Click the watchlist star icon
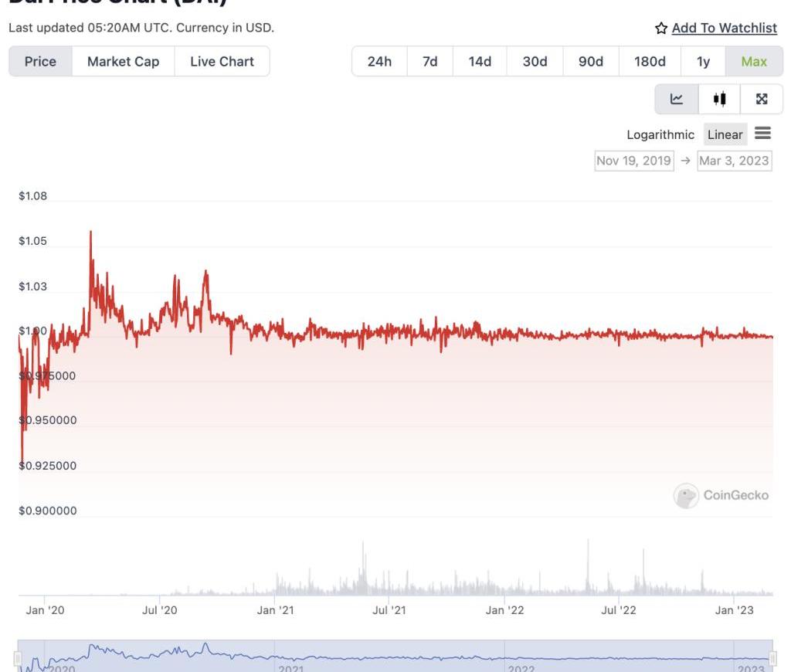 [x=661, y=29]
